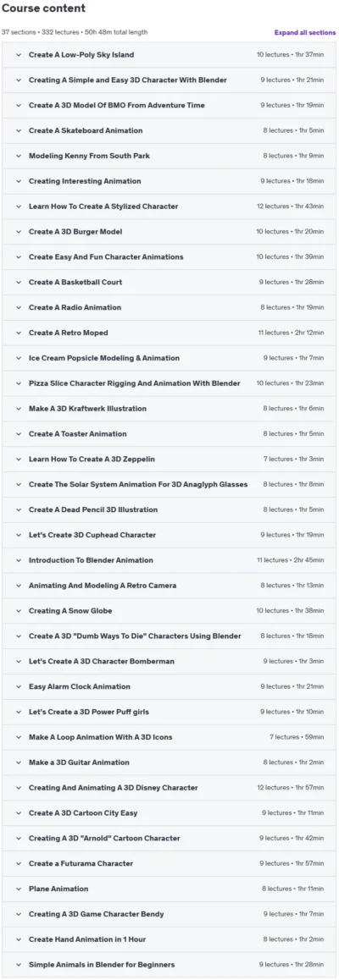Open the Create A Basketball Court section
This screenshot has height=980, width=339.
[x=169, y=282]
